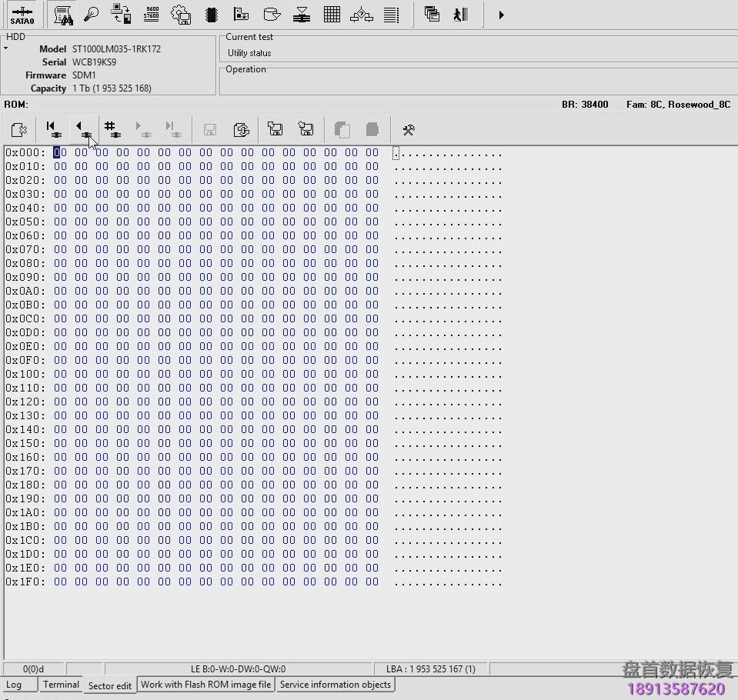Go to the first sector
The width and height of the screenshot is (738, 700).
click(x=52, y=129)
